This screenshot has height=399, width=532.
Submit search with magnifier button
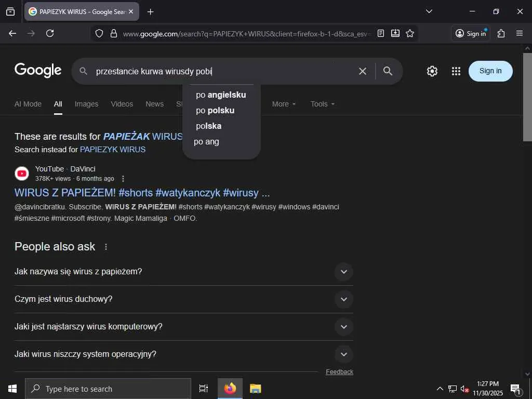pyautogui.click(x=388, y=71)
